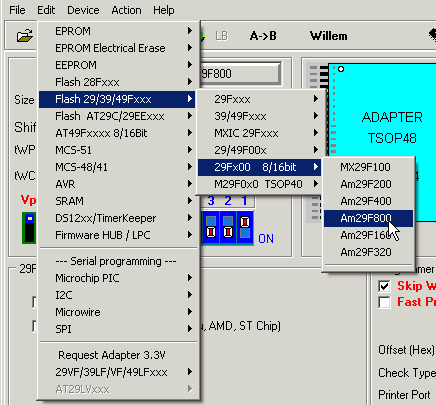Open 29VF/39LF/VF/49LFxxx submenu
This screenshot has height=405, width=436.
(117, 372)
